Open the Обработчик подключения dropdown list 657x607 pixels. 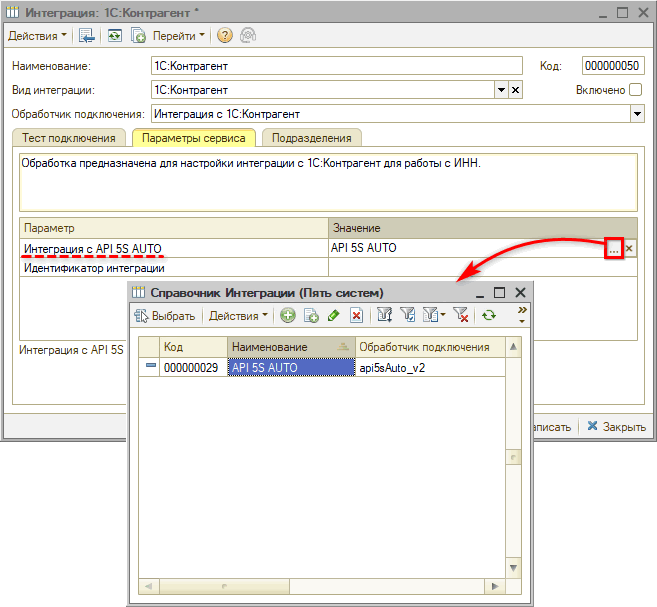click(x=636, y=114)
